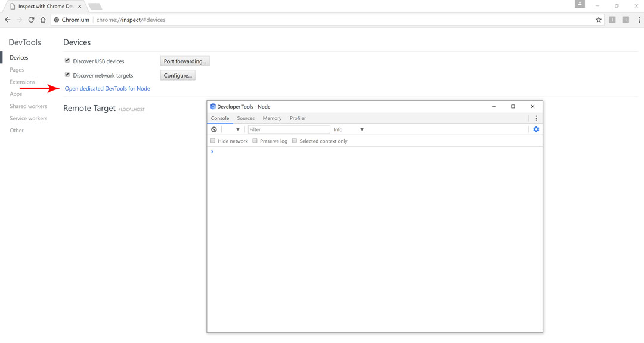Image resolution: width=644 pixels, height=343 pixels.
Task: Switch to the Console tab
Action: [220, 118]
